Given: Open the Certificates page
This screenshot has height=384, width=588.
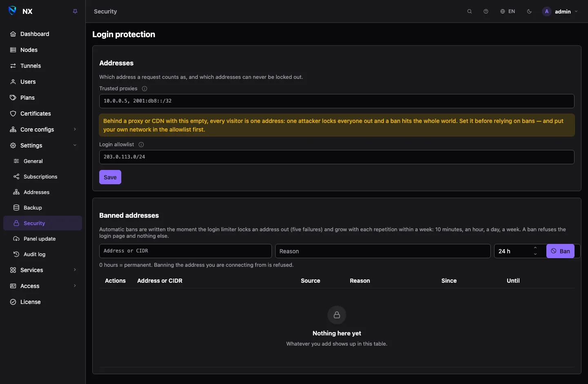Looking at the screenshot, I should coord(42,114).
